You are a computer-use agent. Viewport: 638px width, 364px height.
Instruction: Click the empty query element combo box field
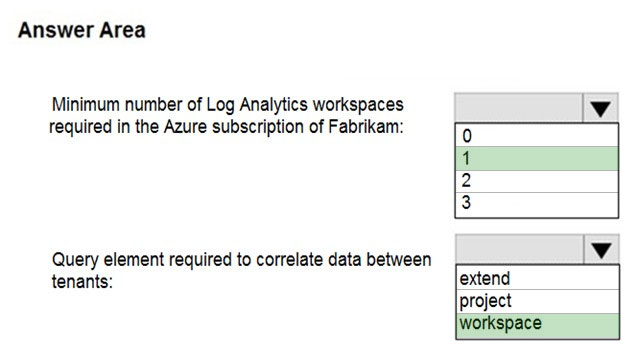tap(520, 249)
